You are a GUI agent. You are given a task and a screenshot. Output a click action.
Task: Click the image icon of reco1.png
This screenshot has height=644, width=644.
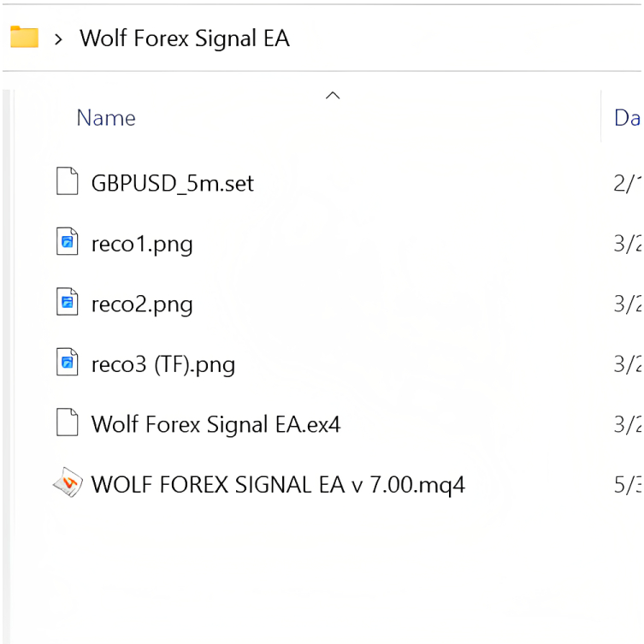[68, 243]
